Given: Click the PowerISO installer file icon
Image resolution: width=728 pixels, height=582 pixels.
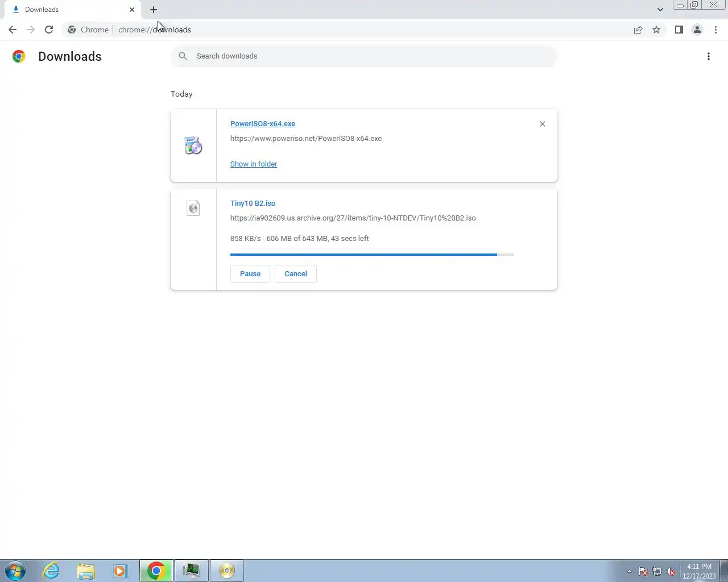Looking at the screenshot, I should click(193, 145).
